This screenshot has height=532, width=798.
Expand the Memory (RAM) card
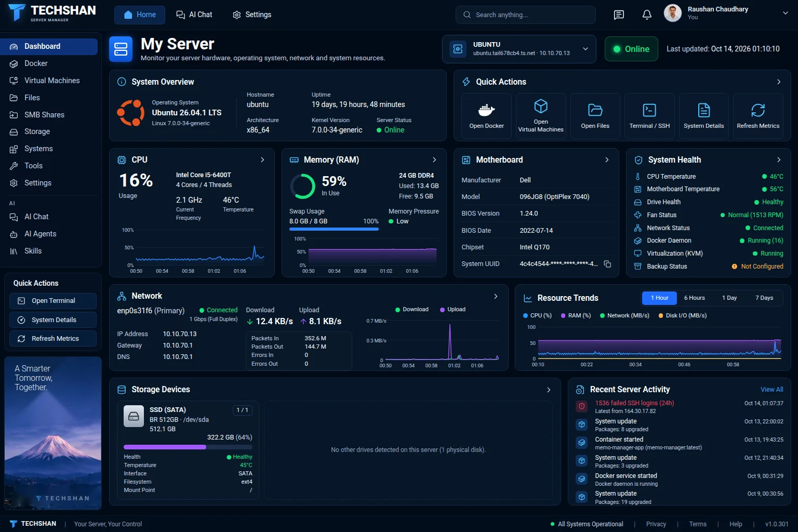pyautogui.click(x=434, y=160)
